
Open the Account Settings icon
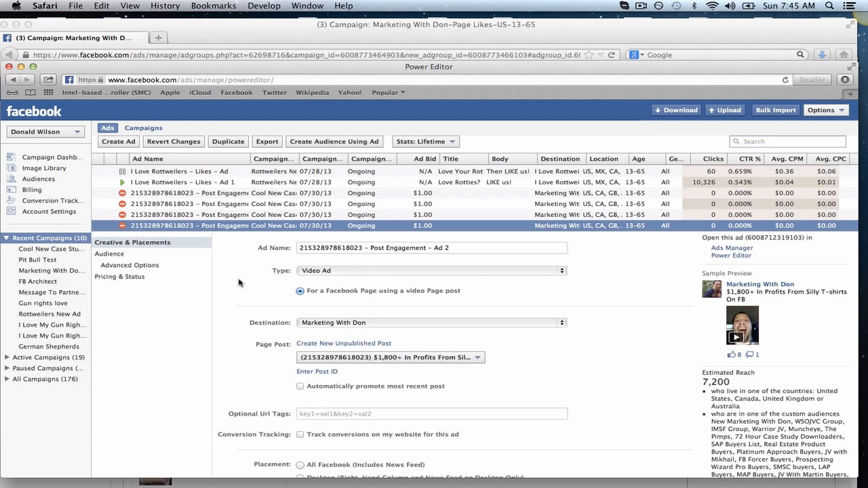tap(10, 211)
